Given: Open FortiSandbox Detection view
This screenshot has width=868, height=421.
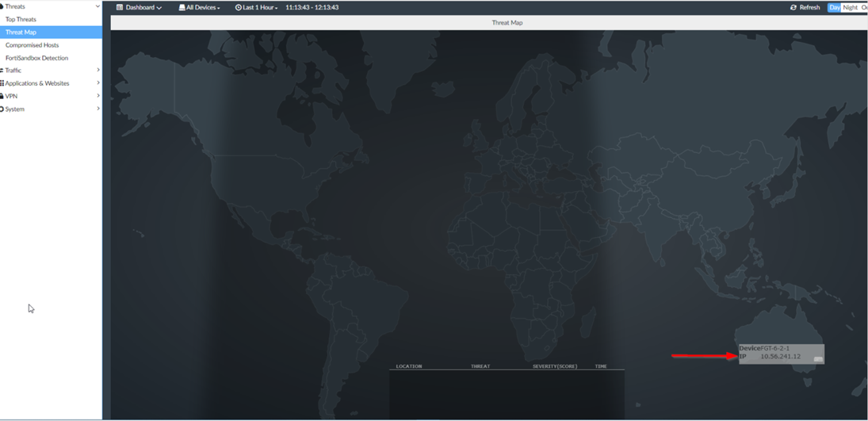Looking at the screenshot, I should pos(36,58).
